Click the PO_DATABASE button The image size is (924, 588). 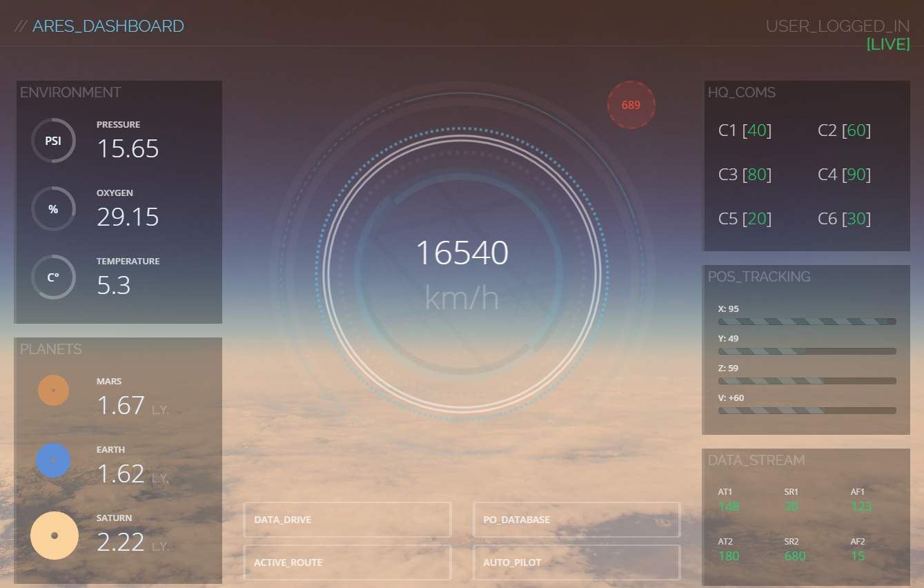pos(576,519)
